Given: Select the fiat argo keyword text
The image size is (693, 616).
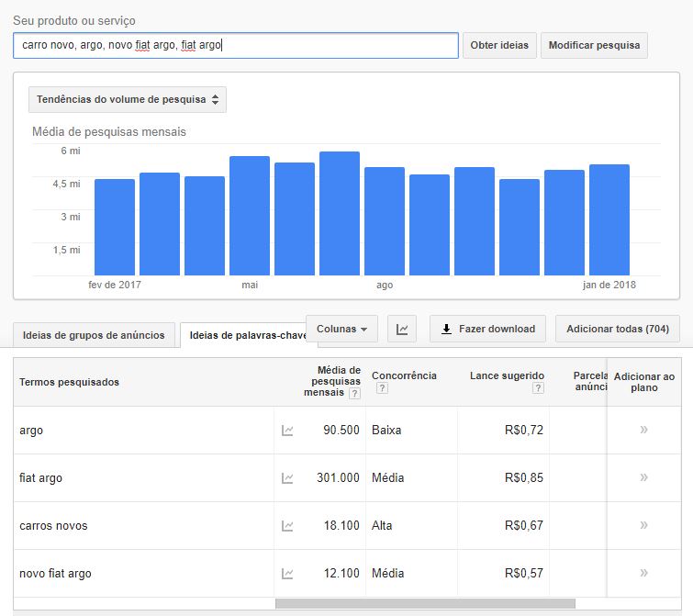Looking at the screenshot, I should [x=40, y=478].
